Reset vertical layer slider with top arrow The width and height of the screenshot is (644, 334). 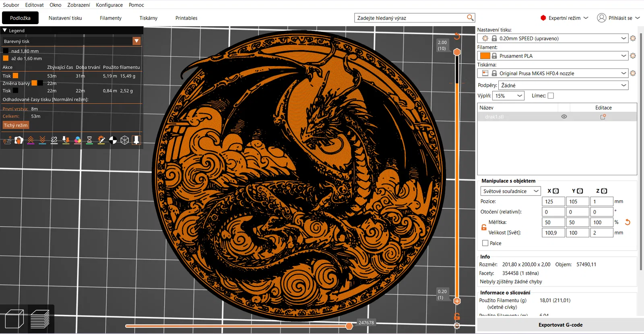(457, 36)
